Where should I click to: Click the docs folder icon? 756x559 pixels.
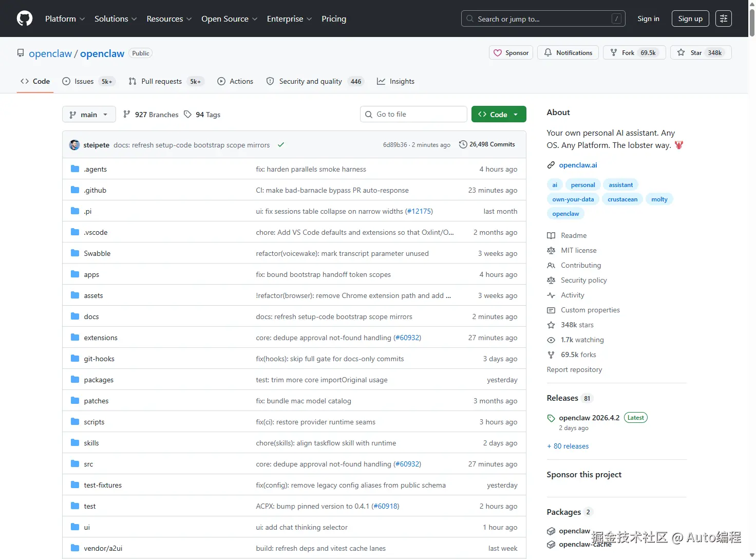75,316
